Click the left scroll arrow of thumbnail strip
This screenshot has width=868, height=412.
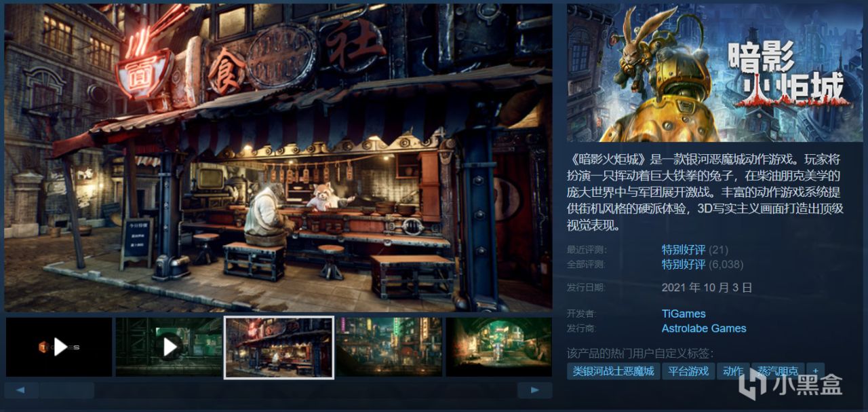point(22,390)
